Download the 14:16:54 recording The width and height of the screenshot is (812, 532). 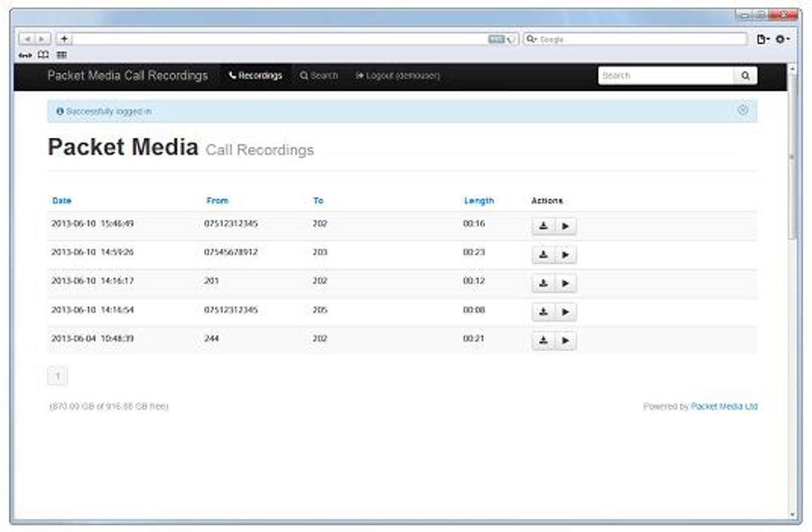pos(543,311)
